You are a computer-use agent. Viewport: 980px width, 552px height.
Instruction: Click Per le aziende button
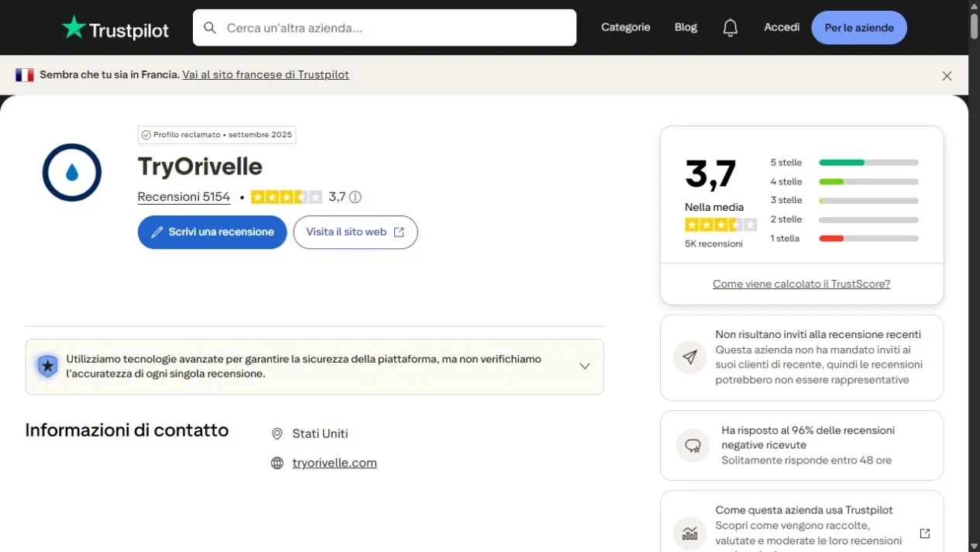coord(859,28)
